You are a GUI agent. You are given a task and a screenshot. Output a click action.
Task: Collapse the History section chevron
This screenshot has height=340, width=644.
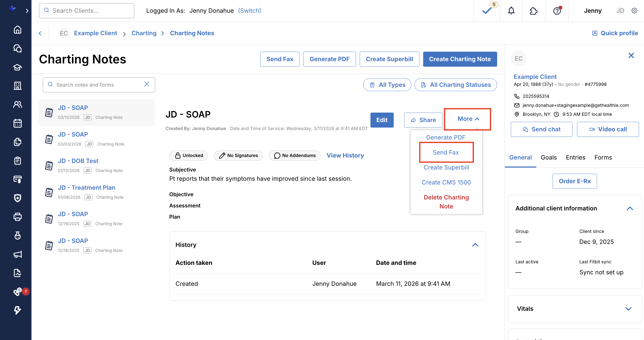click(475, 245)
